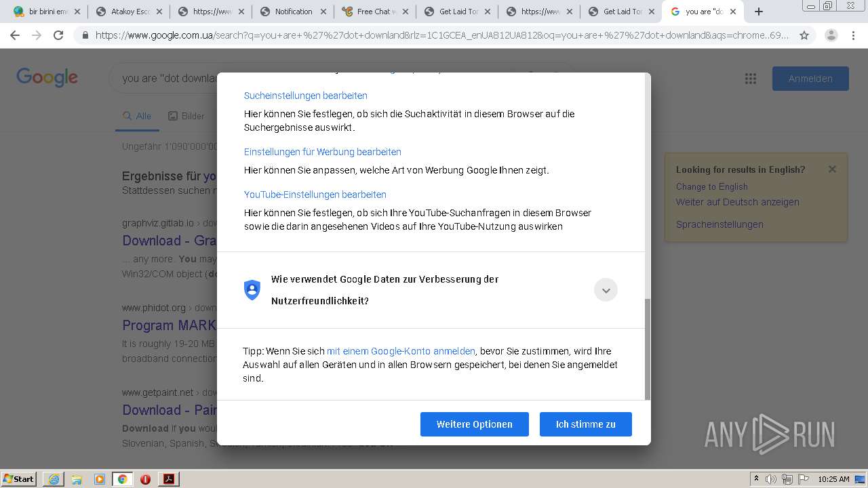Image resolution: width=868 pixels, height=488 pixels.
Task: Open the media player taskbar icon
Action: 100,479
